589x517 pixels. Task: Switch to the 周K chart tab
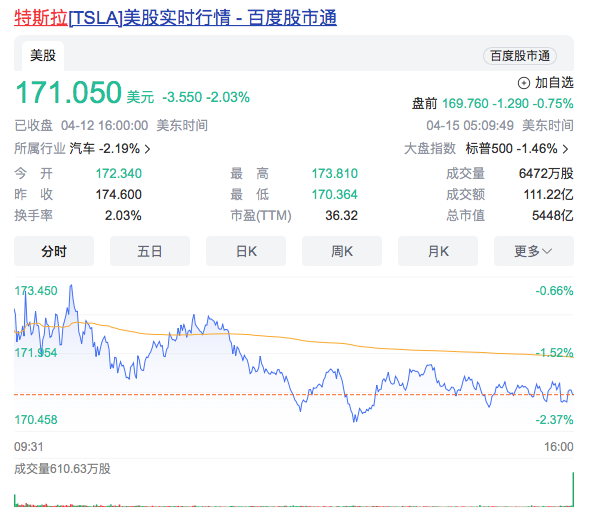342,251
